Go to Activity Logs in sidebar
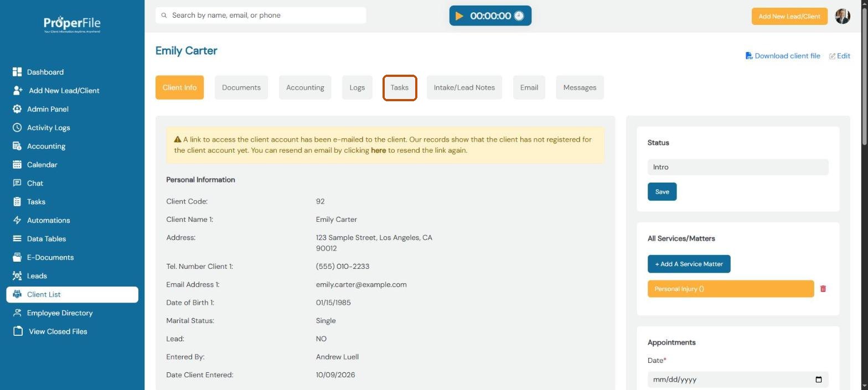 click(49, 128)
